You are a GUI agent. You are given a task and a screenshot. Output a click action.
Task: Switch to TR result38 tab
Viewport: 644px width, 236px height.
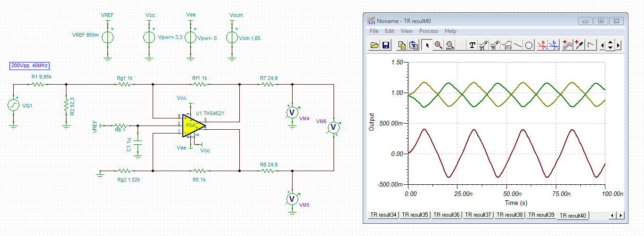(510, 215)
